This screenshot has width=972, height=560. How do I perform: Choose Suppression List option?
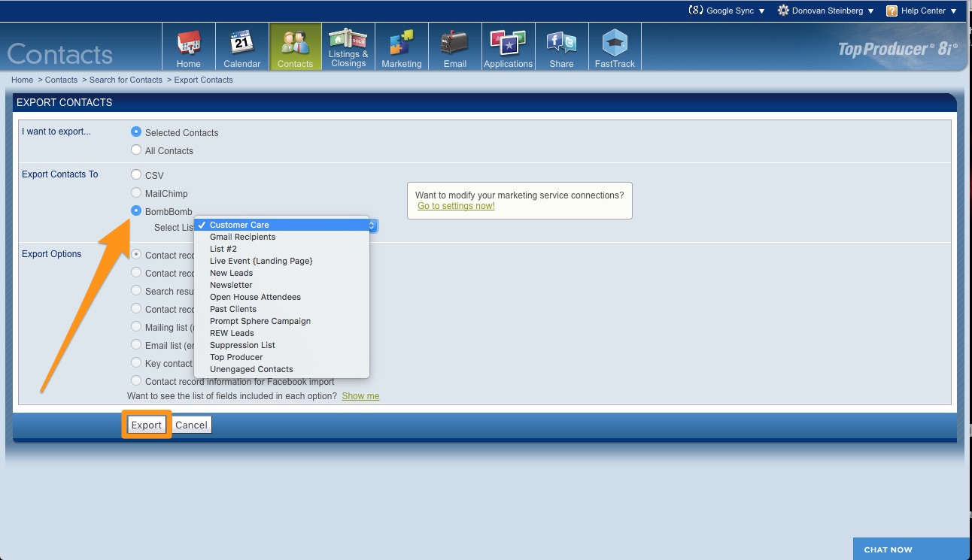tap(282, 345)
